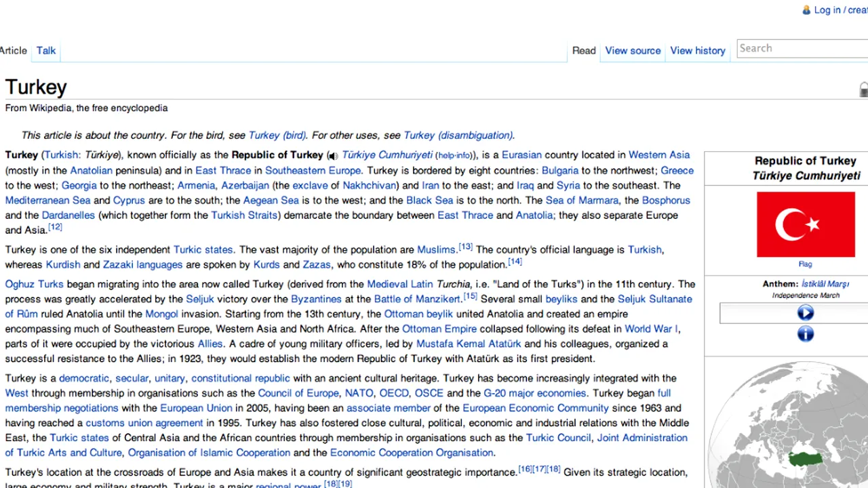The image size is (868, 488).
Task: Follow the Turkey (bird) link
Action: point(277,135)
